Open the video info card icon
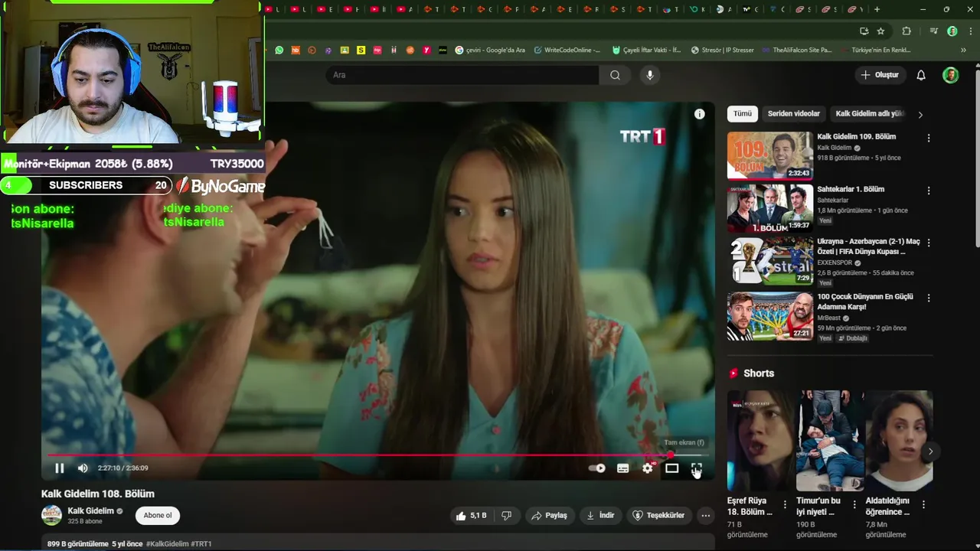Viewport: 980px width, 551px height. tap(699, 114)
